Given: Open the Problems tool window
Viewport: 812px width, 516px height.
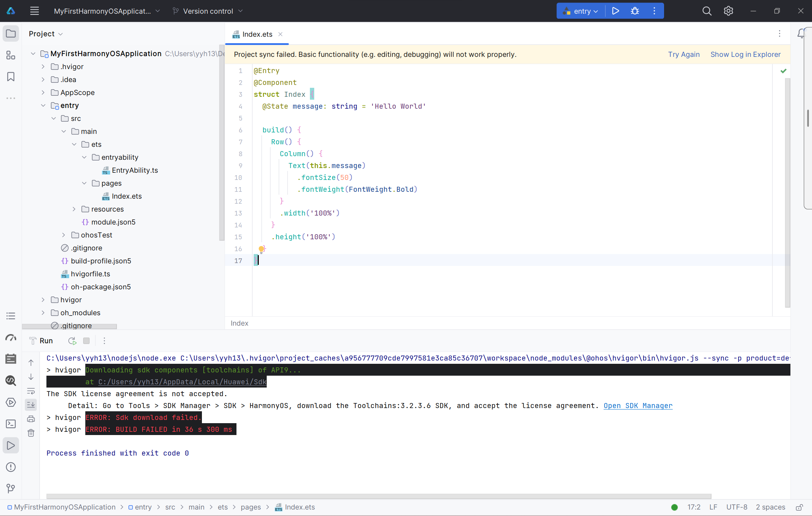Looking at the screenshot, I should point(11,467).
